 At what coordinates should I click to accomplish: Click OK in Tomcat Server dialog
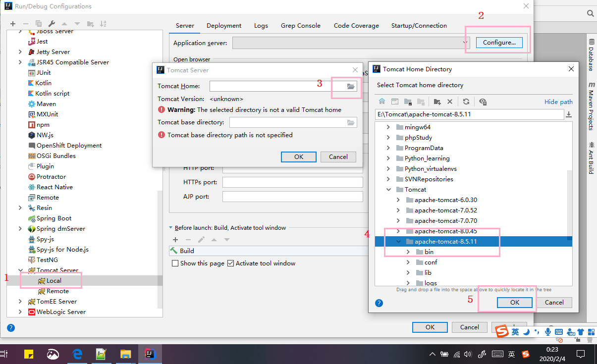299,157
